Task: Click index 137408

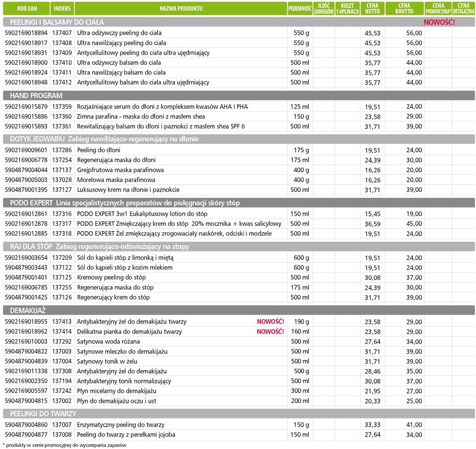Action: [x=62, y=43]
